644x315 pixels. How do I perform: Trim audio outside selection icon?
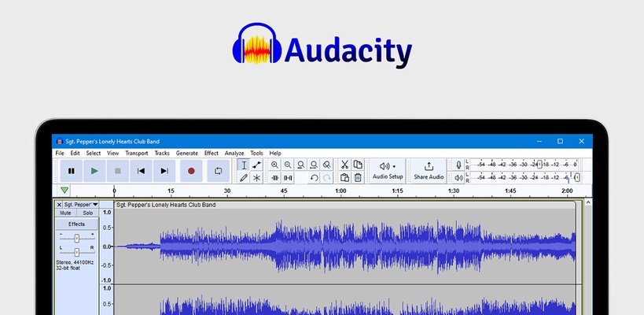[274, 178]
